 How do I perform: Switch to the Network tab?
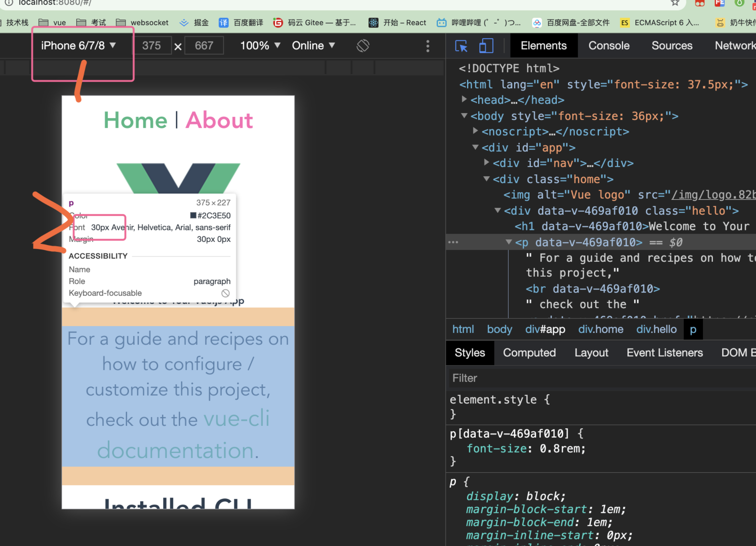(x=735, y=45)
